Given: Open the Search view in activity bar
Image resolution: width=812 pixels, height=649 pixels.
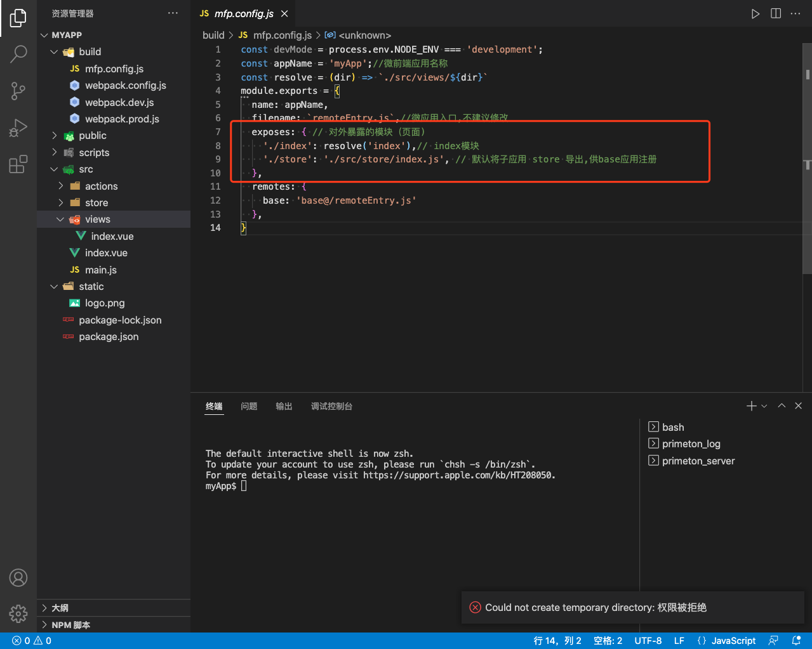Looking at the screenshot, I should point(18,54).
